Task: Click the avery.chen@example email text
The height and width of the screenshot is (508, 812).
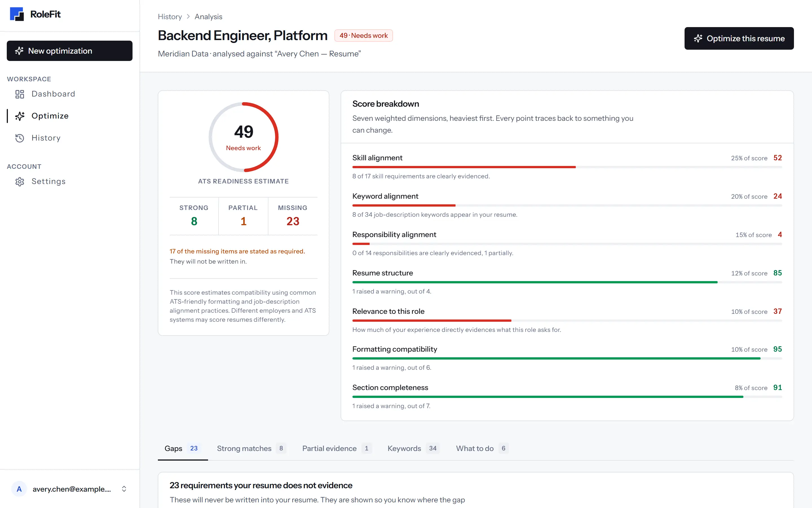Action: point(72,489)
